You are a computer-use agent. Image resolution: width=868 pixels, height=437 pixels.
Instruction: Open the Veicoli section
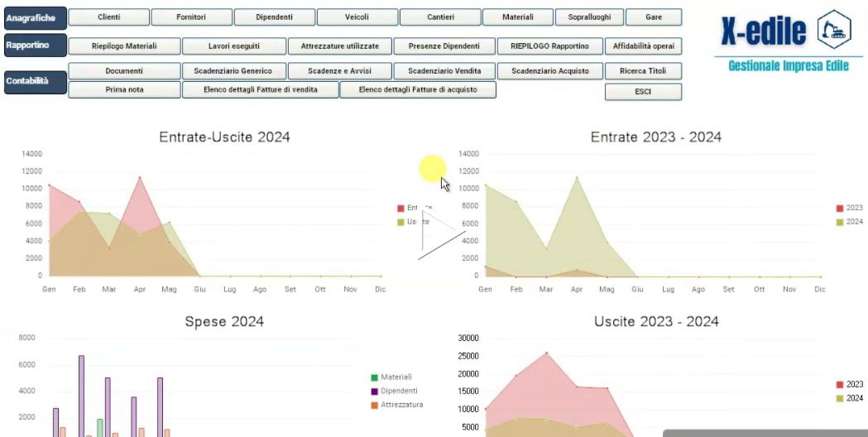coord(357,17)
